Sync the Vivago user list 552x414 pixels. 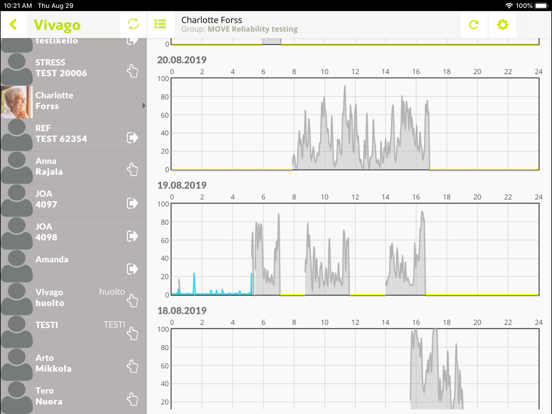pos(133,24)
